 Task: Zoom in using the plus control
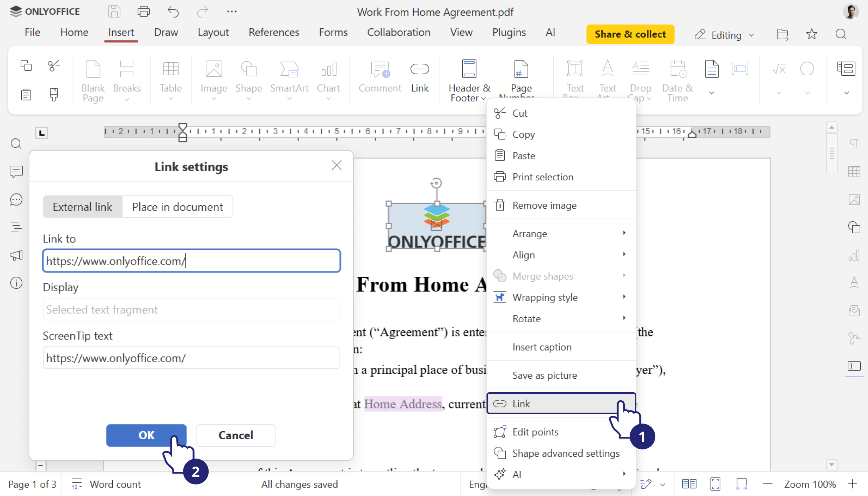tap(853, 484)
